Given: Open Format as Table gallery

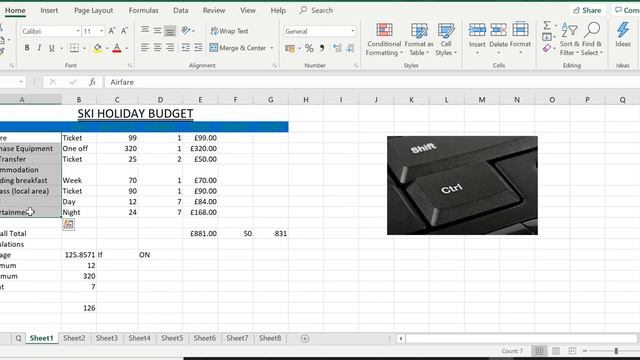Looking at the screenshot, I should coord(419,39).
